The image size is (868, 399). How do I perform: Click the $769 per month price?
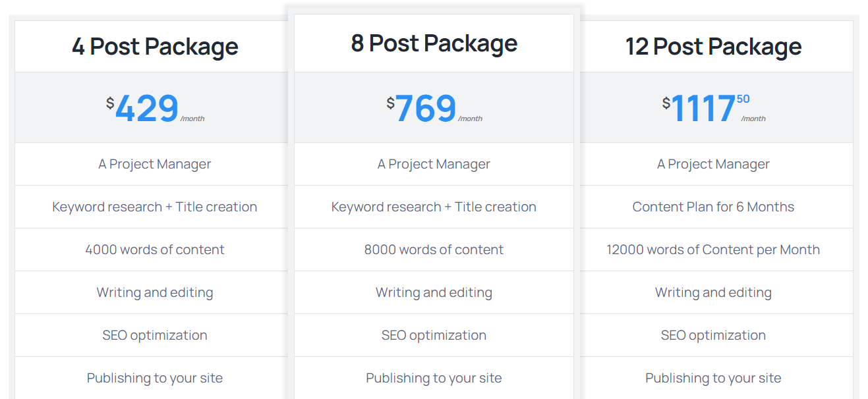click(434, 109)
